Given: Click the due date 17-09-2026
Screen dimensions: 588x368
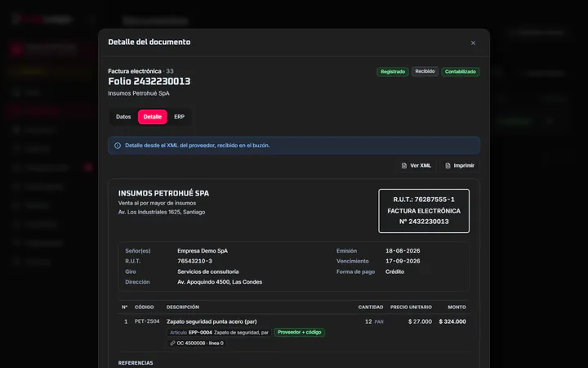Looking at the screenshot, I should pos(403,261).
